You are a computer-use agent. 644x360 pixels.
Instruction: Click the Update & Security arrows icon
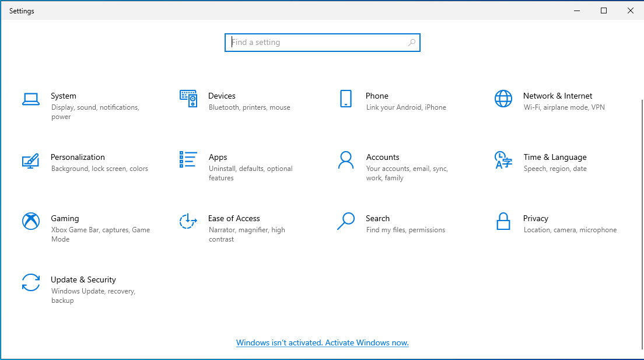coord(31,283)
